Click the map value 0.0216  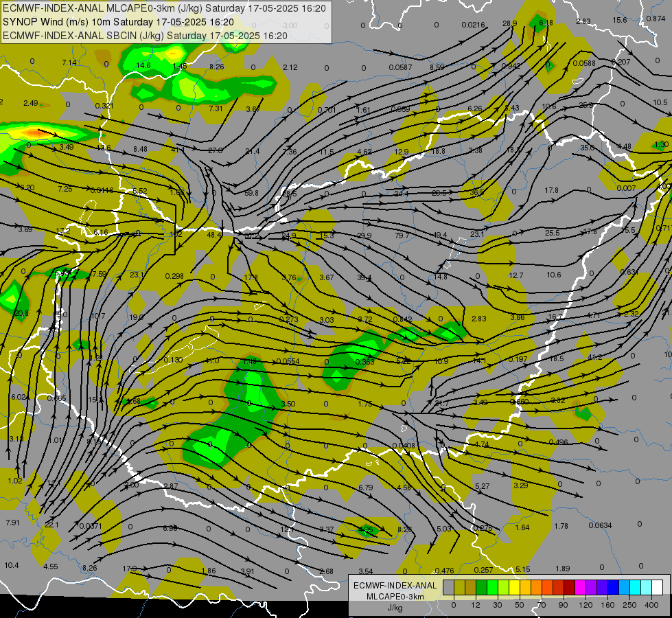coord(473,25)
